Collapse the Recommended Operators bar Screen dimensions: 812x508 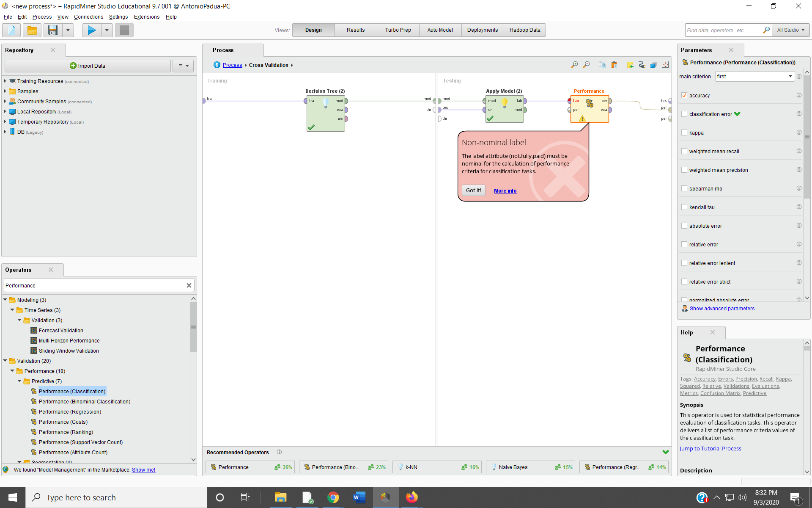click(x=666, y=452)
